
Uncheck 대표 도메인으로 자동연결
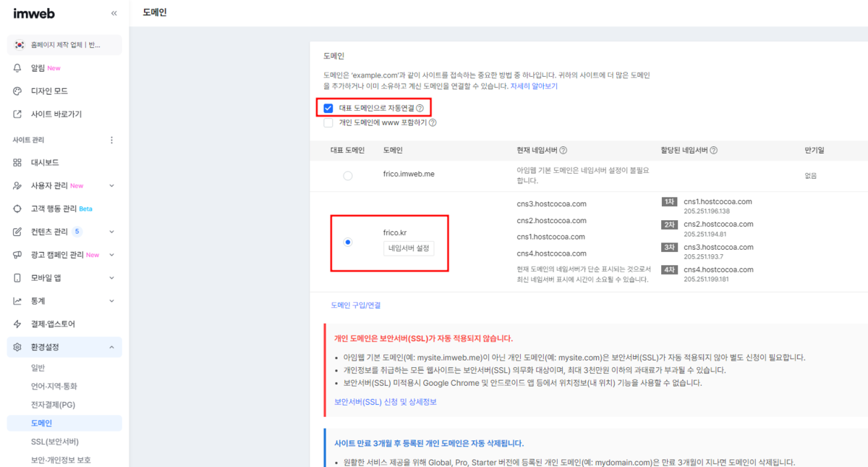point(328,107)
